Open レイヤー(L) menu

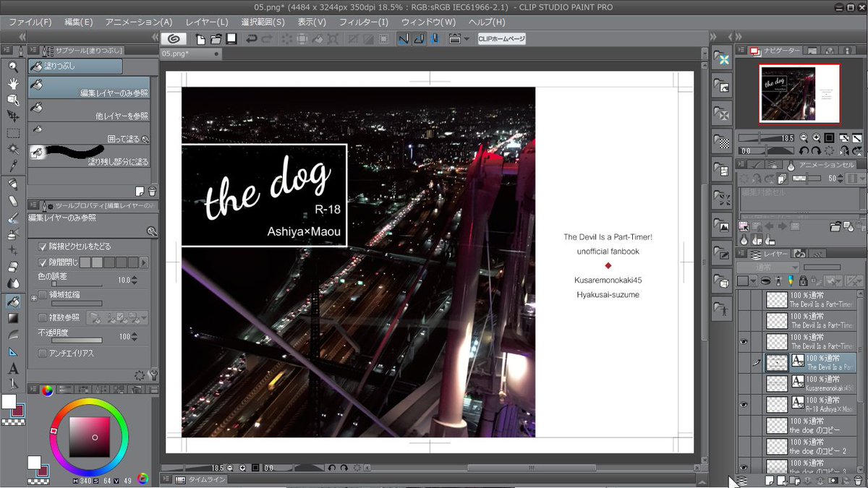(x=206, y=22)
